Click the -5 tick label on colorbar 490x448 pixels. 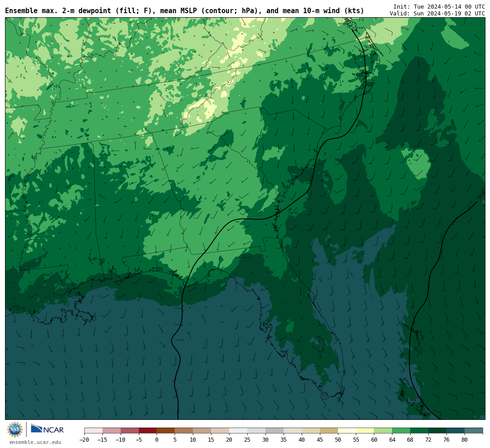click(x=139, y=439)
